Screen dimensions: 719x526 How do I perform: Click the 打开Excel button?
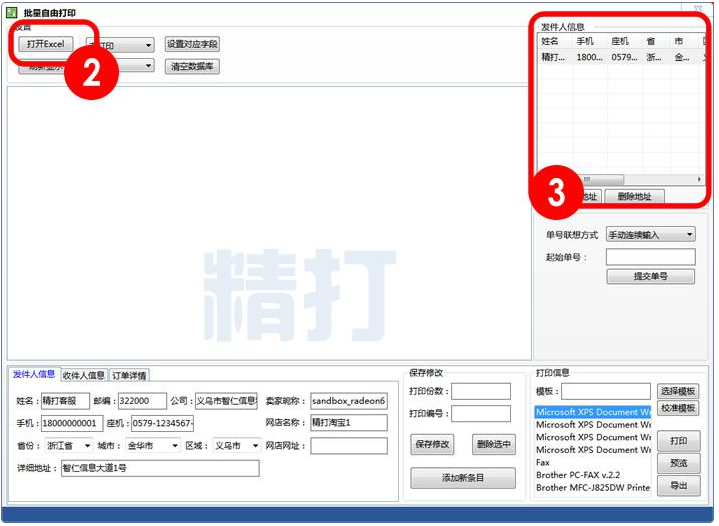(46, 44)
